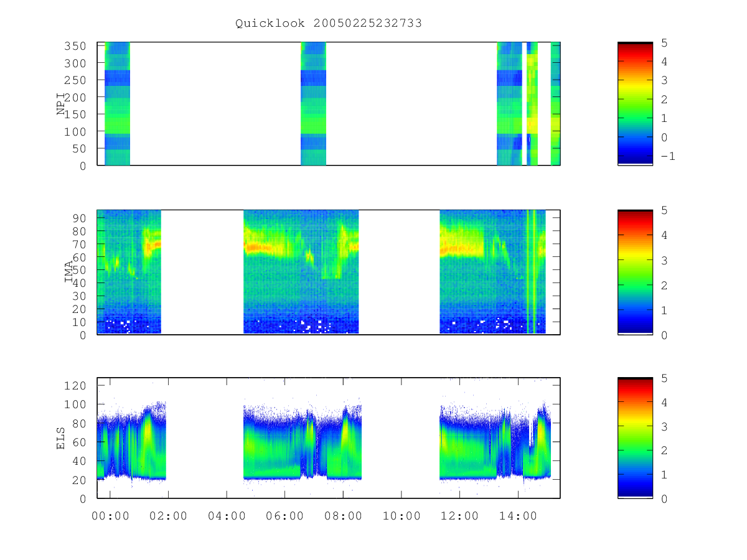The height and width of the screenshot is (560, 747).
Task: Click the 06:00 time axis label
Action: click(x=284, y=515)
